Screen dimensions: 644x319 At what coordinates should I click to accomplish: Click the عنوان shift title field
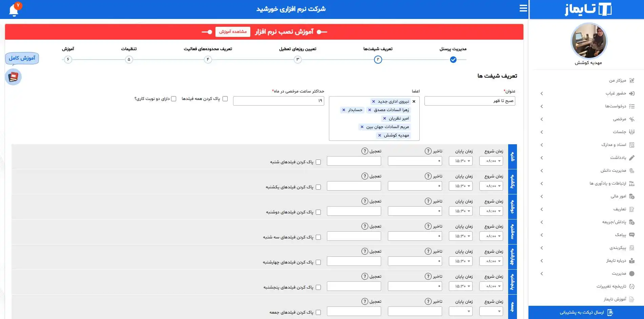(x=470, y=101)
